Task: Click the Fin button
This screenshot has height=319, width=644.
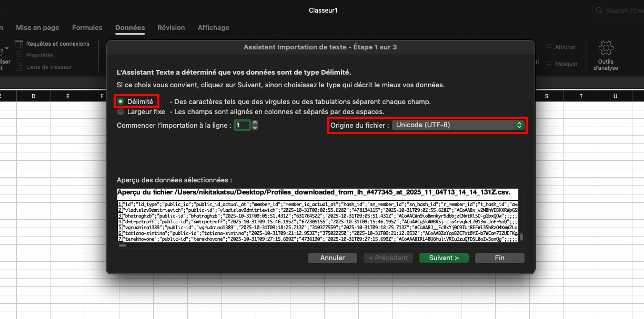Action: [x=499, y=258]
